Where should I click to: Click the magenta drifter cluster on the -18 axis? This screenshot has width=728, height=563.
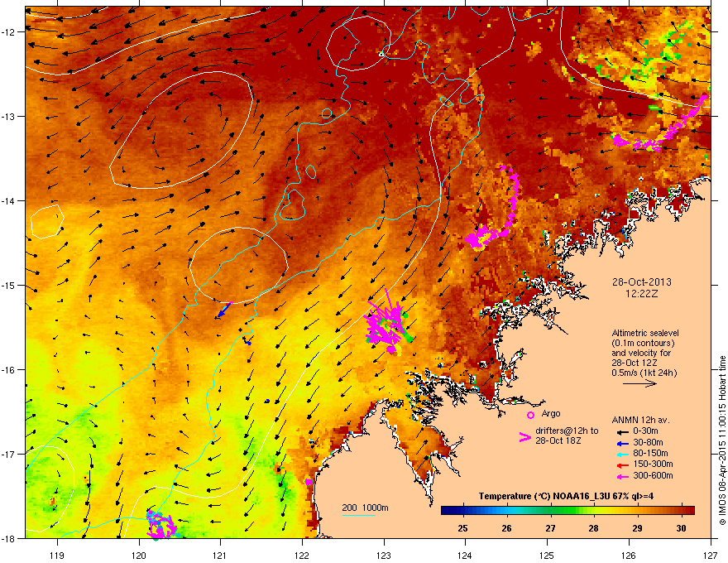[161, 525]
